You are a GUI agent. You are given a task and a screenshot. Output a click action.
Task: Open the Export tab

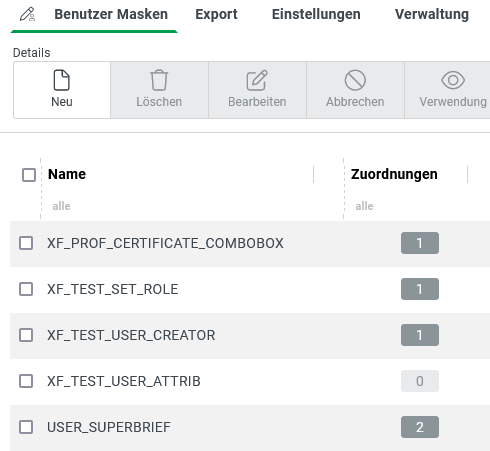click(x=216, y=14)
